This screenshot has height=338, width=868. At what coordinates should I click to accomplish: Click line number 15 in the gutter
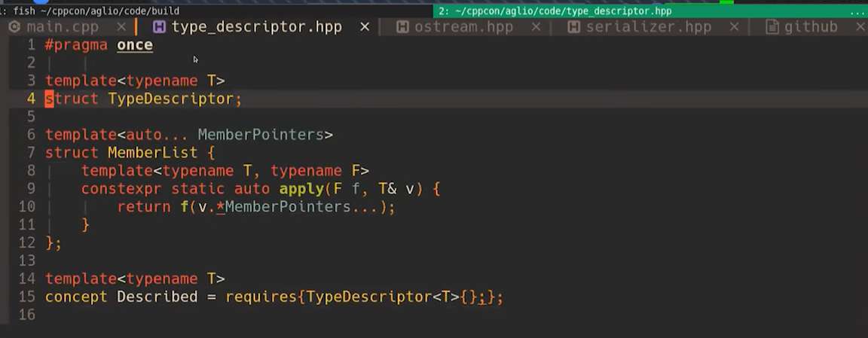coord(26,297)
